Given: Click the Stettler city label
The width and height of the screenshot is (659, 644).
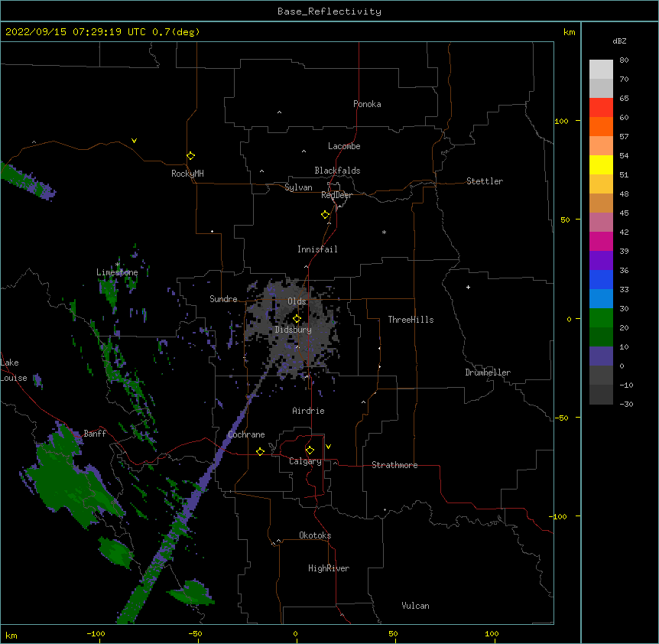Looking at the screenshot, I should (485, 181).
